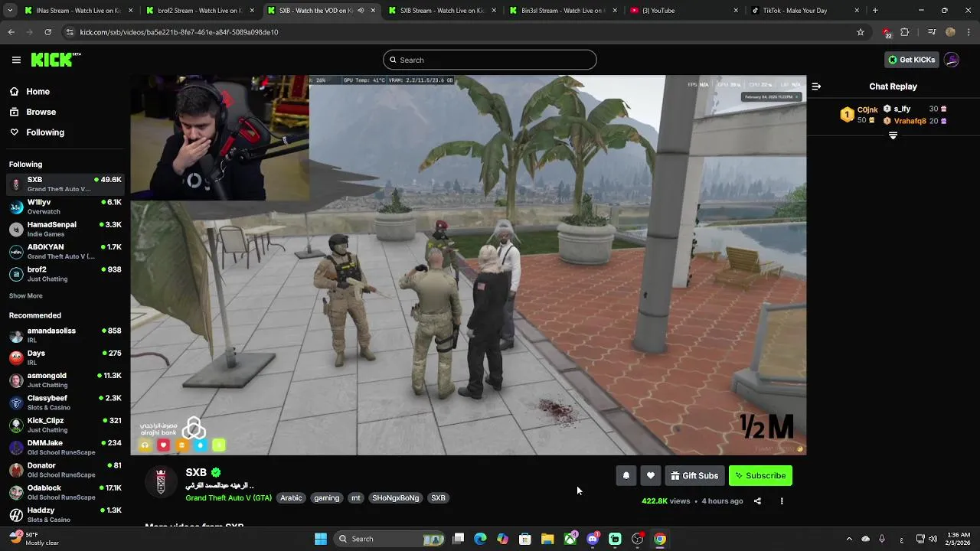Select the gaming tag
980x551 pixels.
[326, 498]
